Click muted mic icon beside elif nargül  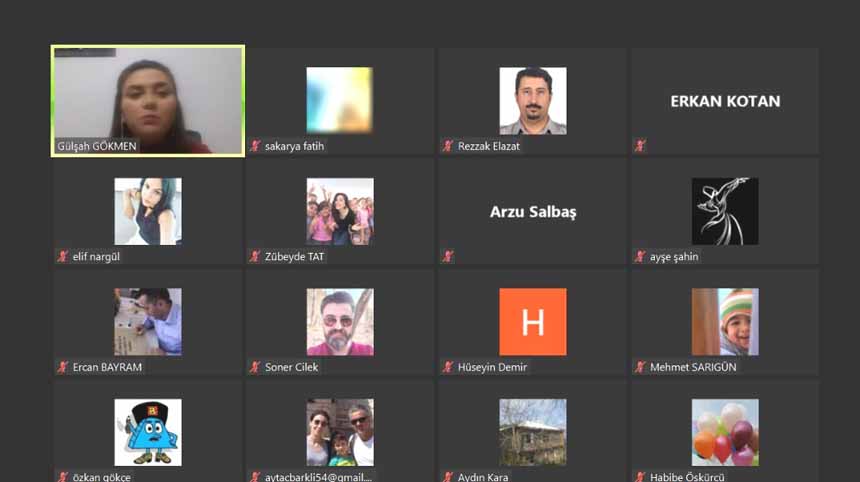point(63,256)
